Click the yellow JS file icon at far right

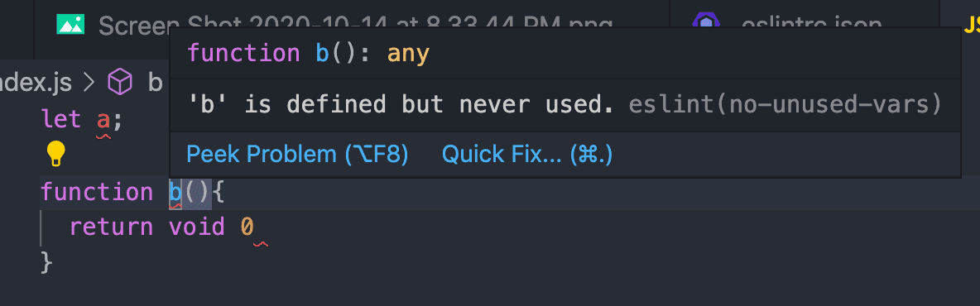(x=971, y=24)
